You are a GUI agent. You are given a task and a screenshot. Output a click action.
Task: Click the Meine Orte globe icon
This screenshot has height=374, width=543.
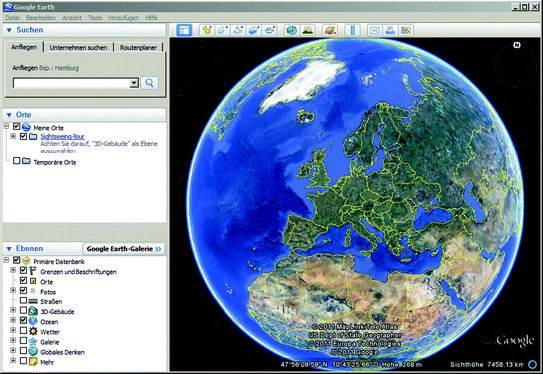pyautogui.click(x=26, y=127)
